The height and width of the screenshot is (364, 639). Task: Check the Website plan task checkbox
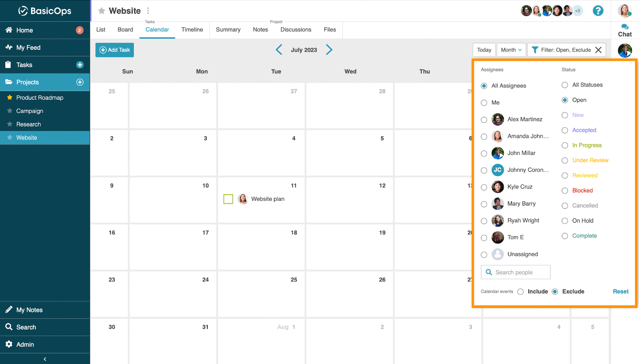pyautogui.click(x=228, y=199)
